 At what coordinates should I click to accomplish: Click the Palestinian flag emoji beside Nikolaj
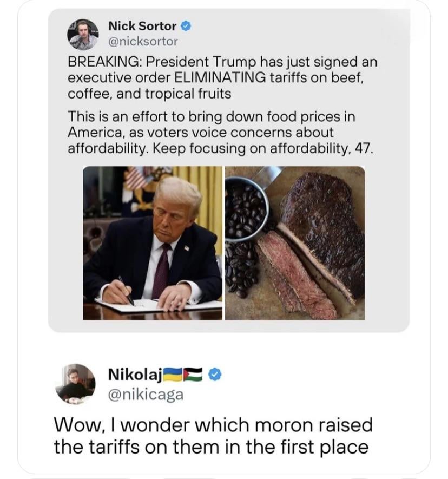(193, 374)
